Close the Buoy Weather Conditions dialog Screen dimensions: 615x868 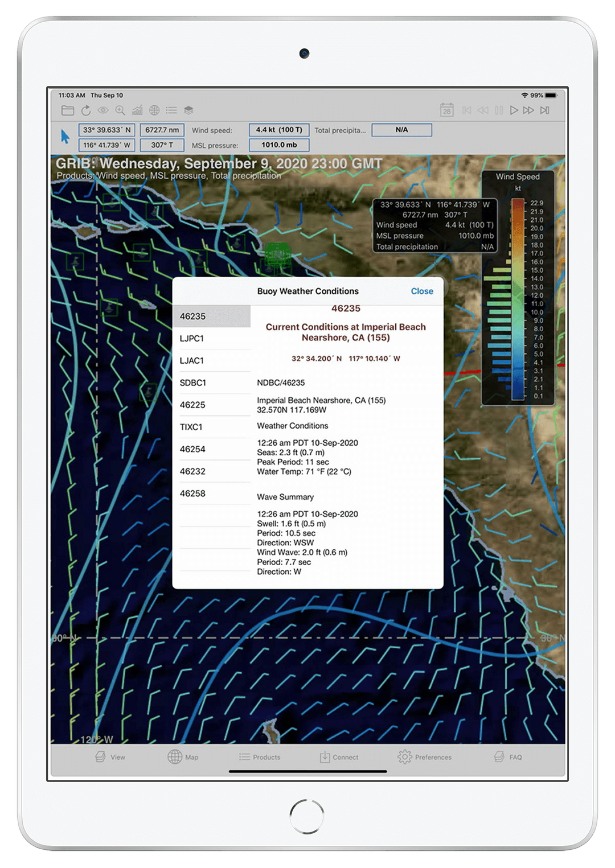422,291
